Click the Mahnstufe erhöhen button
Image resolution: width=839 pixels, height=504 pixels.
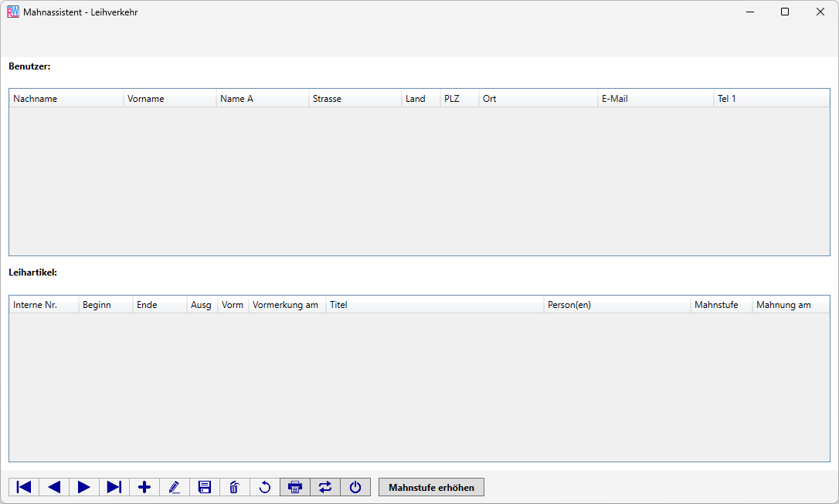coord(431,487)
